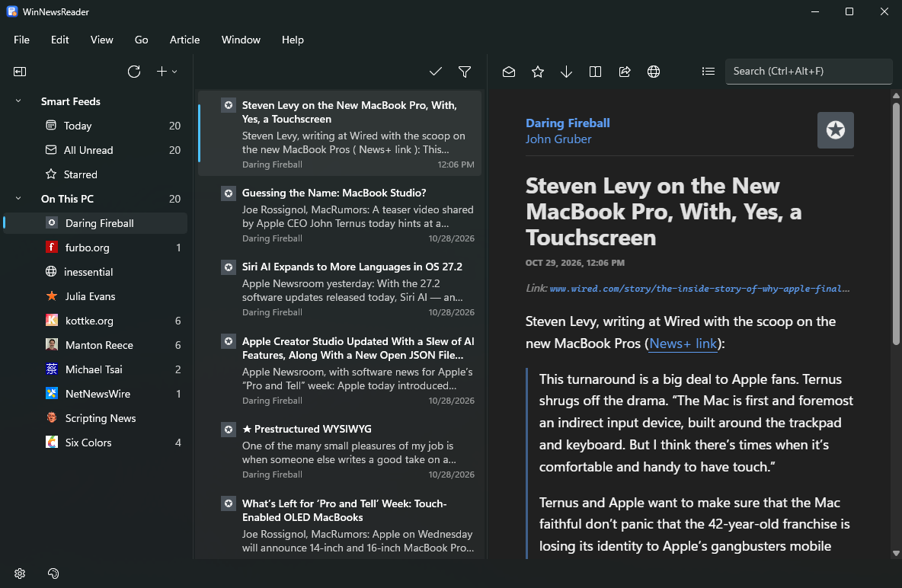Select the Starred smart feed
902x588 pixels.
point(95,174)
